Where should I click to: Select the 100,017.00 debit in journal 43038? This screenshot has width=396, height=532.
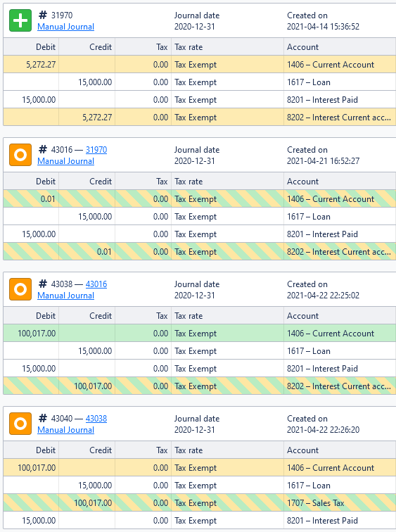[31, 333]
